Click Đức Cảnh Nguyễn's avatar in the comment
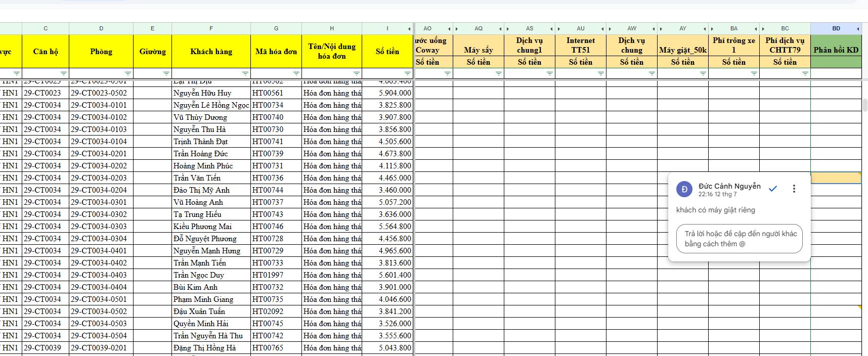 tap(684, 189)
